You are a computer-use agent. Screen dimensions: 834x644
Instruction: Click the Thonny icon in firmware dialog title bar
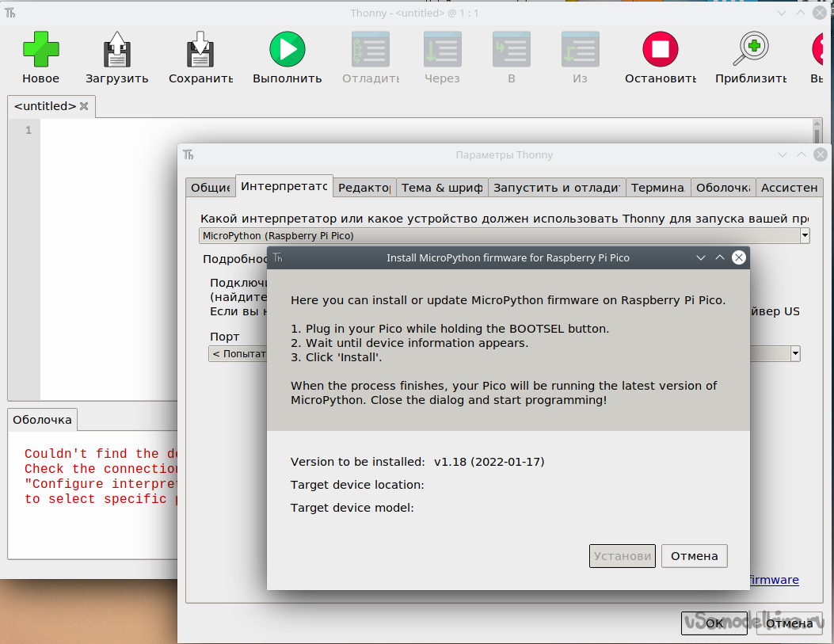(278, 257)
